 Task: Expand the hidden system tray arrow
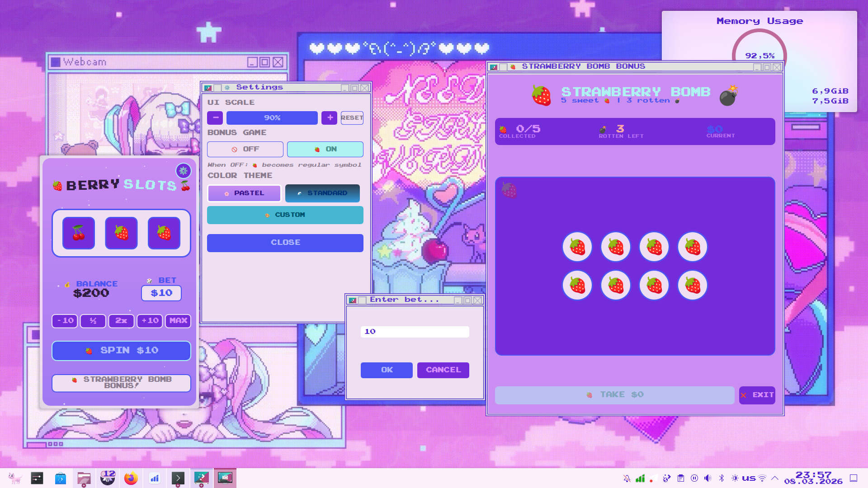[x=775, y=478]
